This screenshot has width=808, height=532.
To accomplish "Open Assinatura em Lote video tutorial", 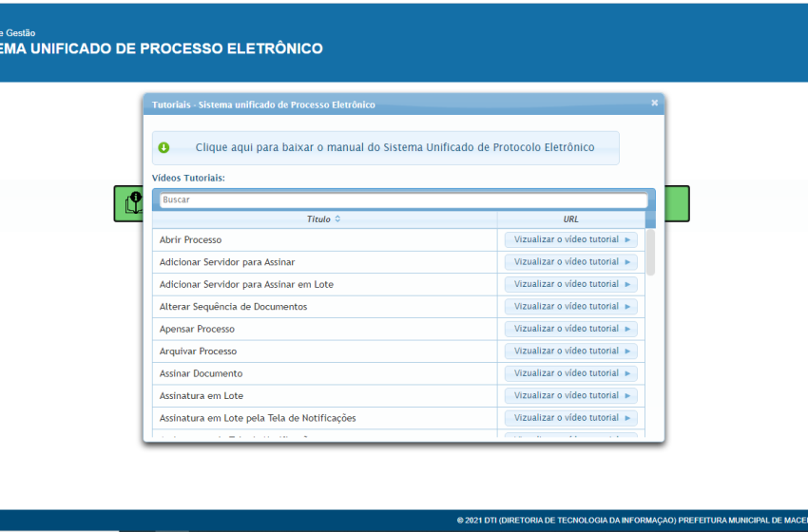I will click(571, 395).
